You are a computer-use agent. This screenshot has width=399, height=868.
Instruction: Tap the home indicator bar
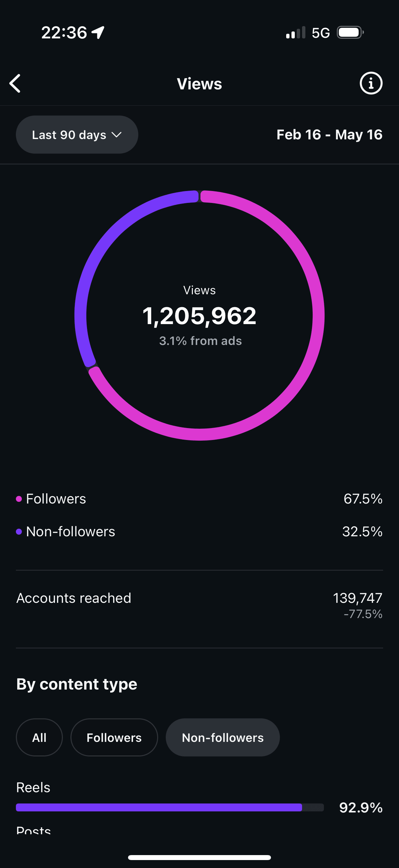coord(199,857)
